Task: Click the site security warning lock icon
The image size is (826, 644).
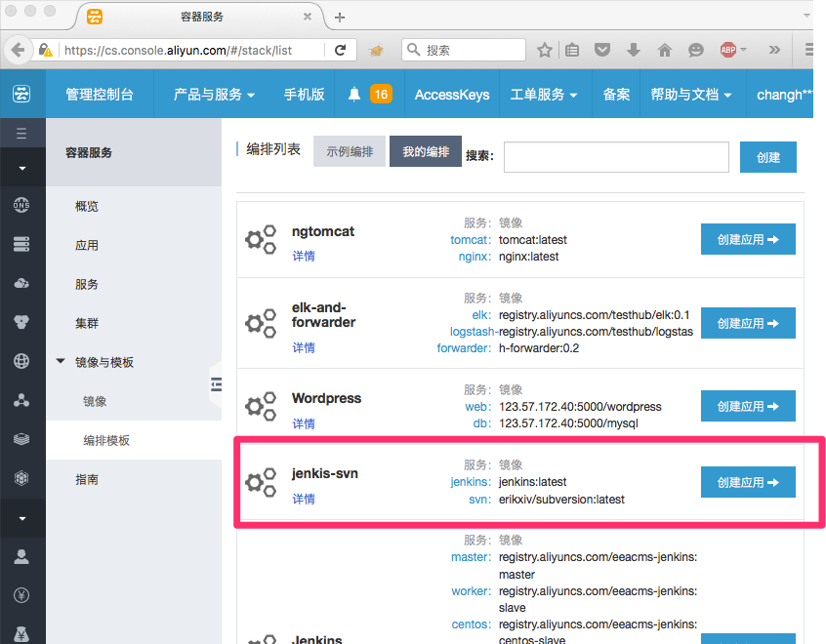Action: [x=46, y=50]
